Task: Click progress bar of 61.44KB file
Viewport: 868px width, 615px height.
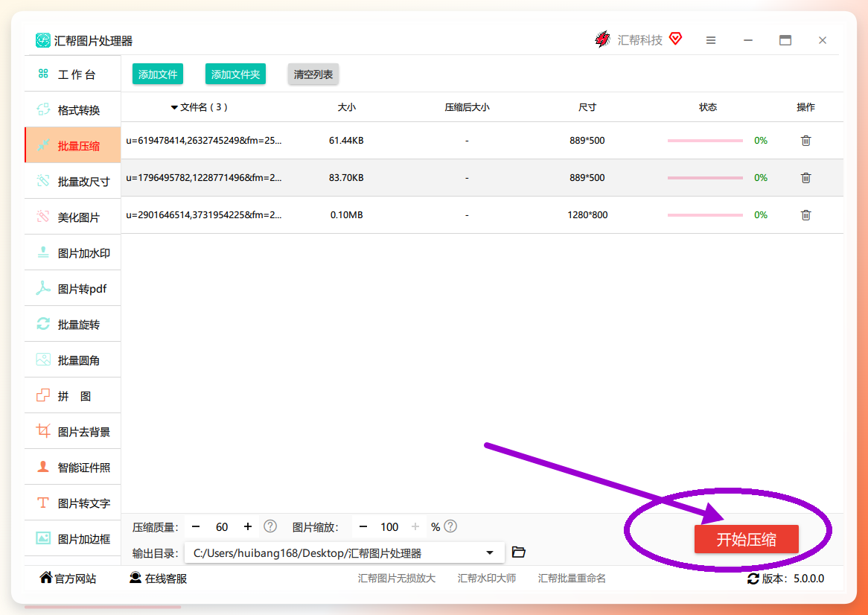Action: pyautogui.click(x=705, y=141)
